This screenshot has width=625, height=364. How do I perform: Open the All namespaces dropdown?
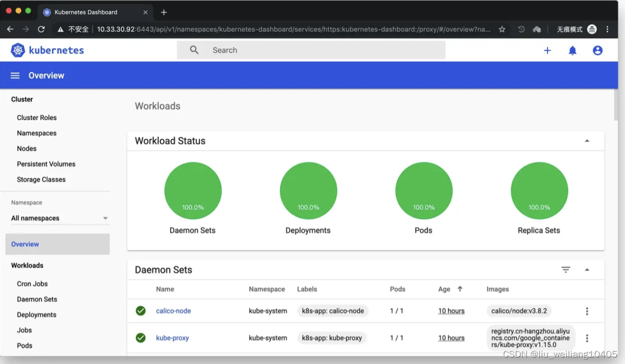tap(60, 218)
